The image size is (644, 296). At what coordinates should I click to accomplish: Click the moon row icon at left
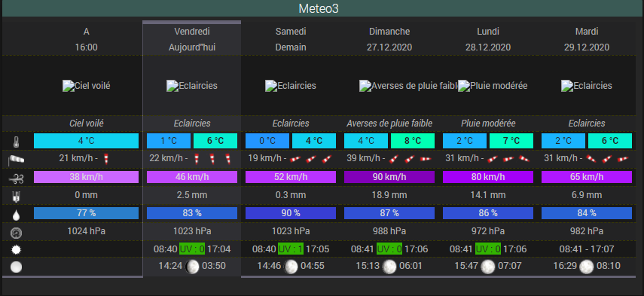(x=16, y=267)
